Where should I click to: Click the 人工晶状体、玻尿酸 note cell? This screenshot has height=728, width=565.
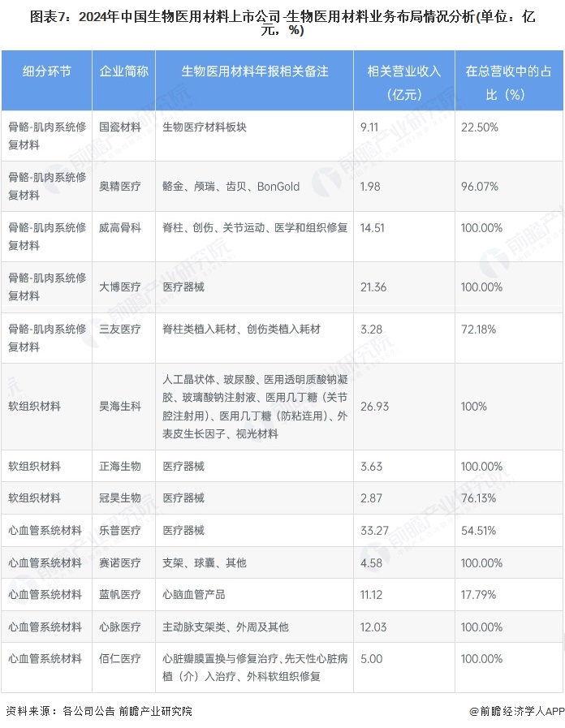(x=255, y=407)
